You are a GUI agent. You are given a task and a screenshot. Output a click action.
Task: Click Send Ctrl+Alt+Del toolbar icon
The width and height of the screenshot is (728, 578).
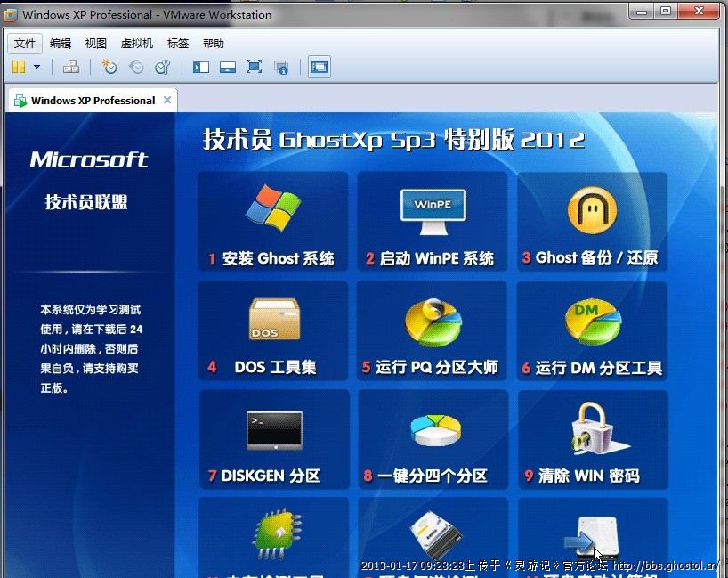pos(71,67)
